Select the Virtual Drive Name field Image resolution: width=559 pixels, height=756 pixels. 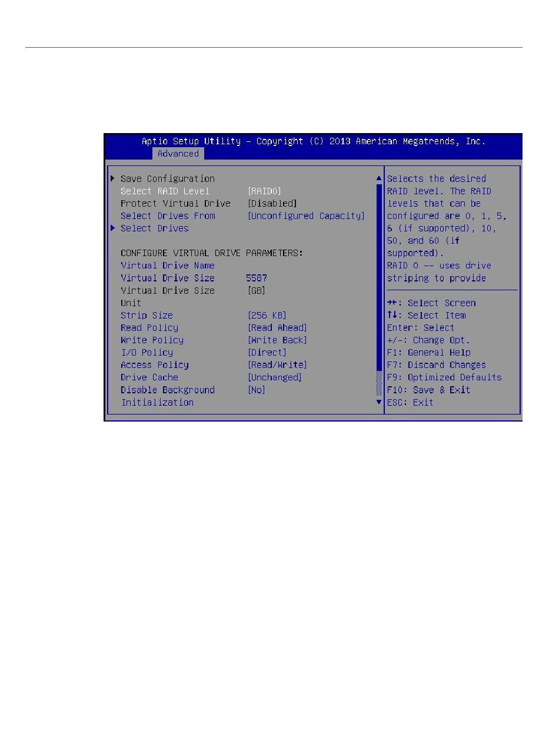click(x=168, y=266)
